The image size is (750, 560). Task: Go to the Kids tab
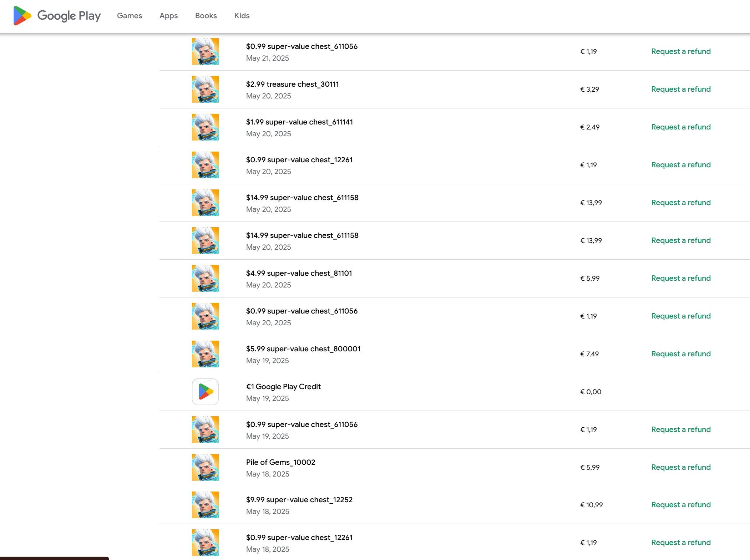[x=242, y=16]
